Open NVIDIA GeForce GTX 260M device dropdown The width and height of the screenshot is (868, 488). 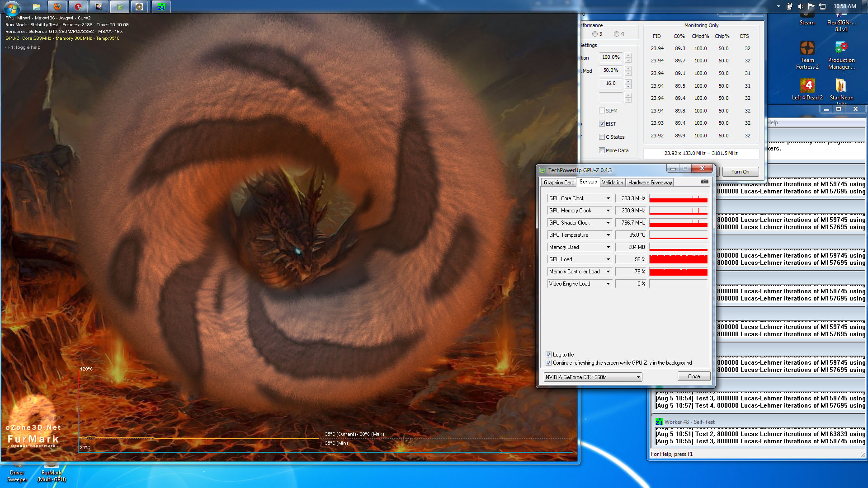tap(593, 377)
